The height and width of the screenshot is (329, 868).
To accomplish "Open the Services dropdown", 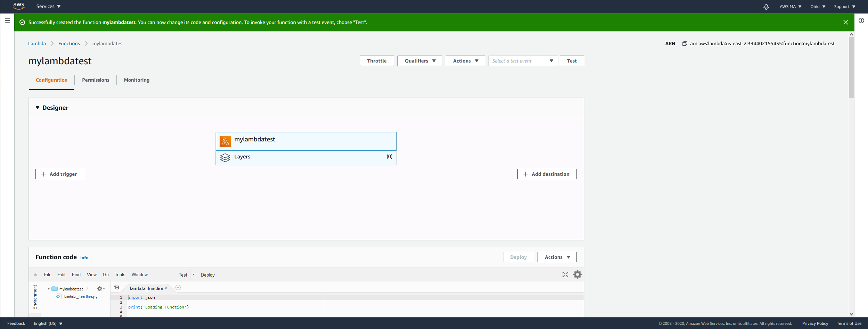I will tap(49, 6).
